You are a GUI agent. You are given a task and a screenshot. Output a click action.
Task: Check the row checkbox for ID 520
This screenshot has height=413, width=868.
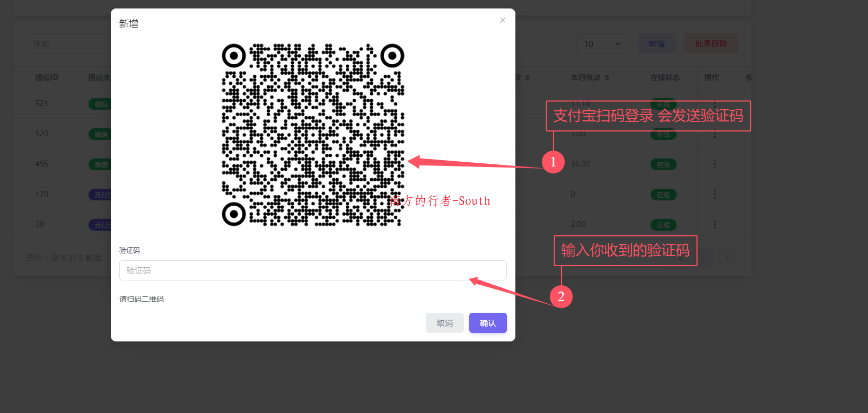tap(23, 133)
